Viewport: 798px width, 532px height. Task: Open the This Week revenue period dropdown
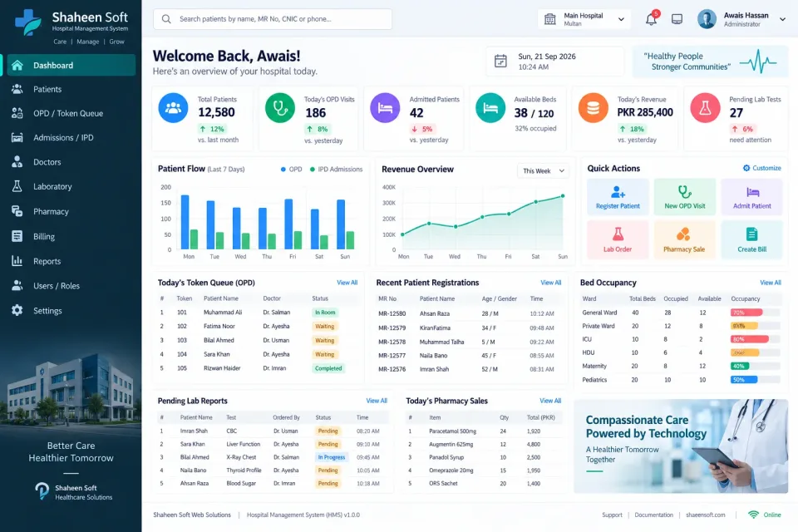tap(543, 171)
